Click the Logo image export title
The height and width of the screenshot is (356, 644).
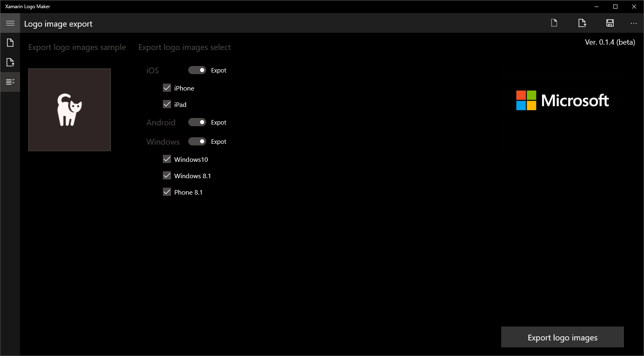click(58, 24)
